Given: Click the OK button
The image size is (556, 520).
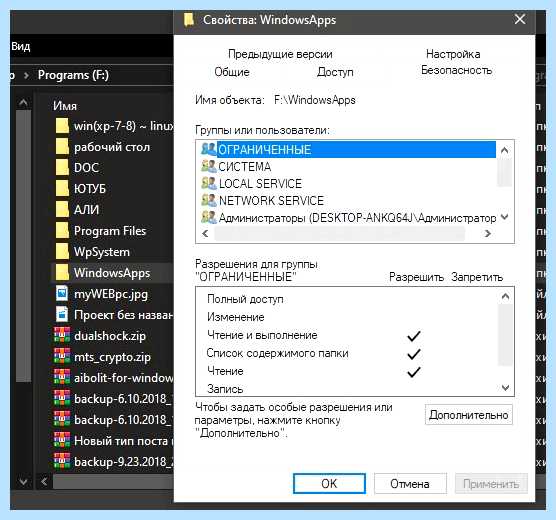Looking at the screenshot, I should click(329, 483).
